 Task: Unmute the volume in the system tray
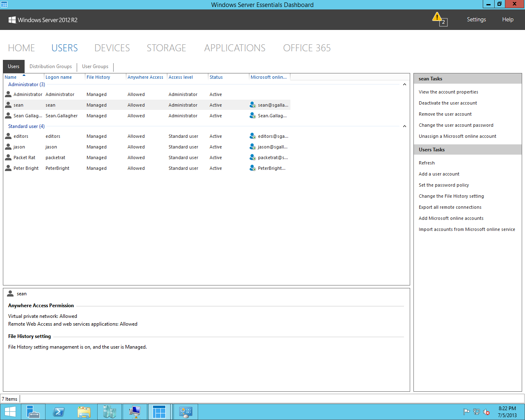point(486,411)
